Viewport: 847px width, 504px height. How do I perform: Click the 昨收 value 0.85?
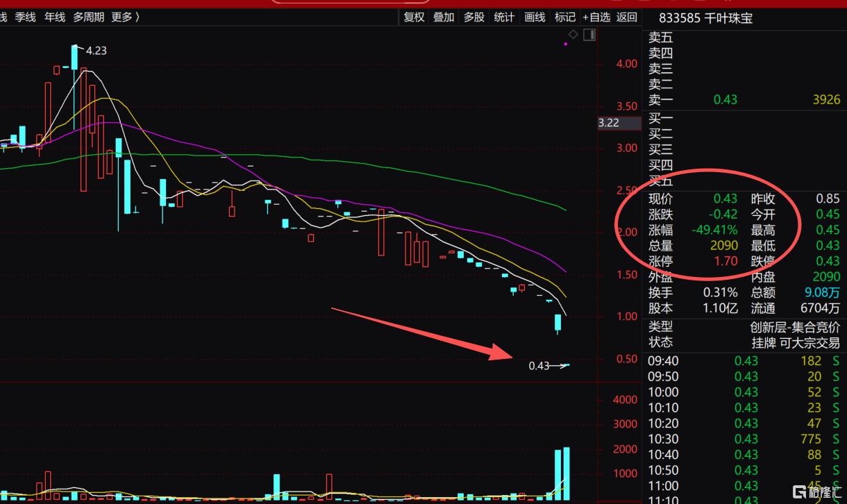coord(828,199)
